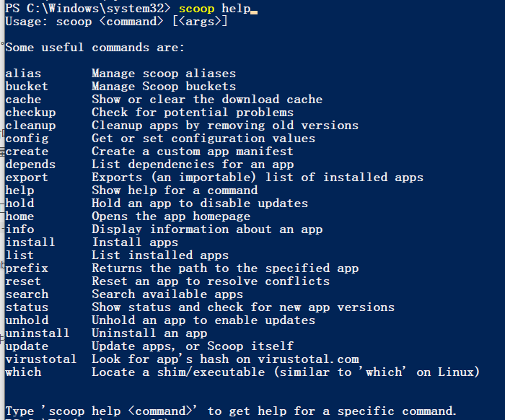The width and height of the screenshot is (505, 420).
Task: Click the 'which' command name
Action: tap(23, 372)
